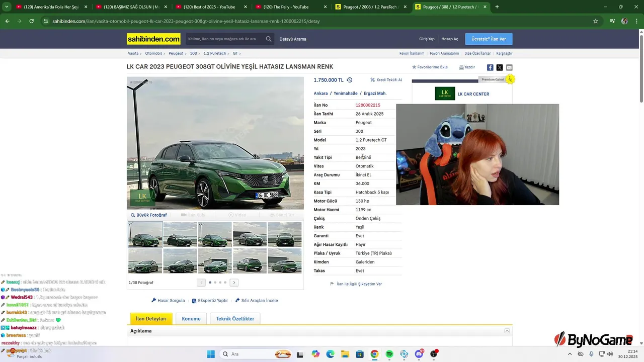Click Yenimahalle location link
This screenshot has width=644, height=362.
[x=346, y=94]
